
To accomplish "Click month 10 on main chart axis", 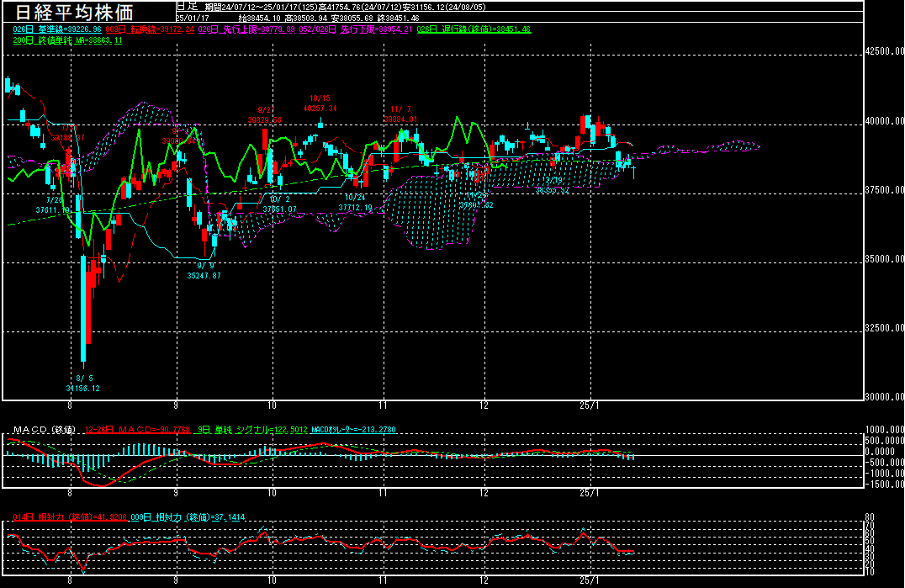I will pyautogui.click(x=272, y=405).
